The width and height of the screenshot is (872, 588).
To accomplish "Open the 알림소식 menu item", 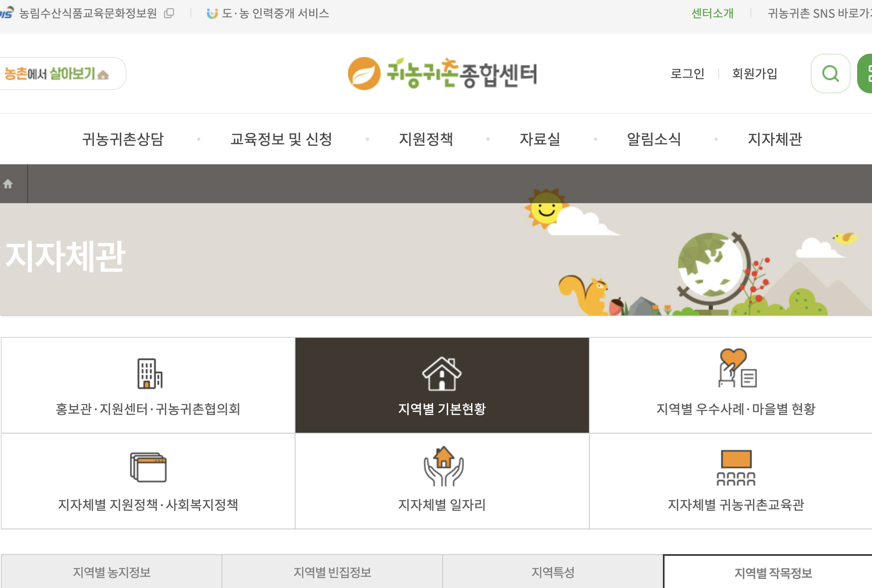I will (653, 139).
